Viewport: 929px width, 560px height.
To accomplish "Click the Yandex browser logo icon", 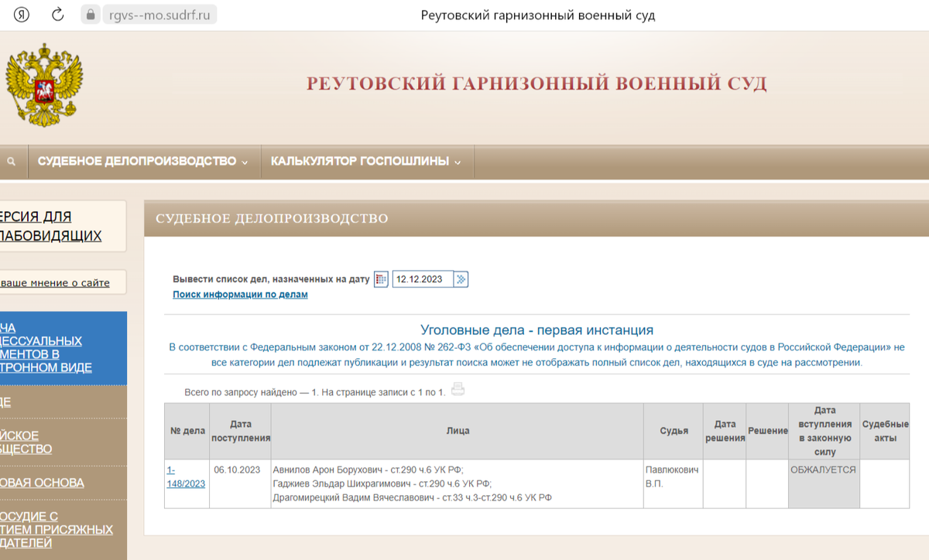I will click(21, 13).
